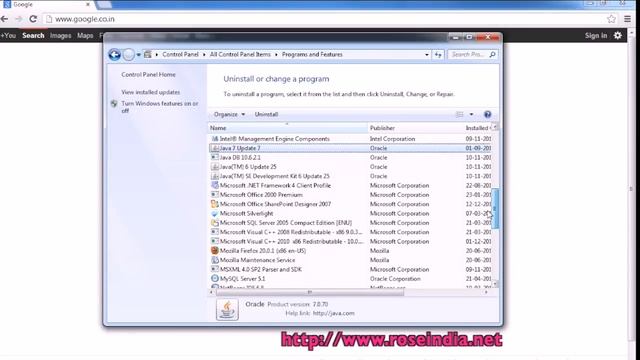Screen dimensions: 640x360
Task: Open Control Panel Home link
Action: click(x=149, y=75)
